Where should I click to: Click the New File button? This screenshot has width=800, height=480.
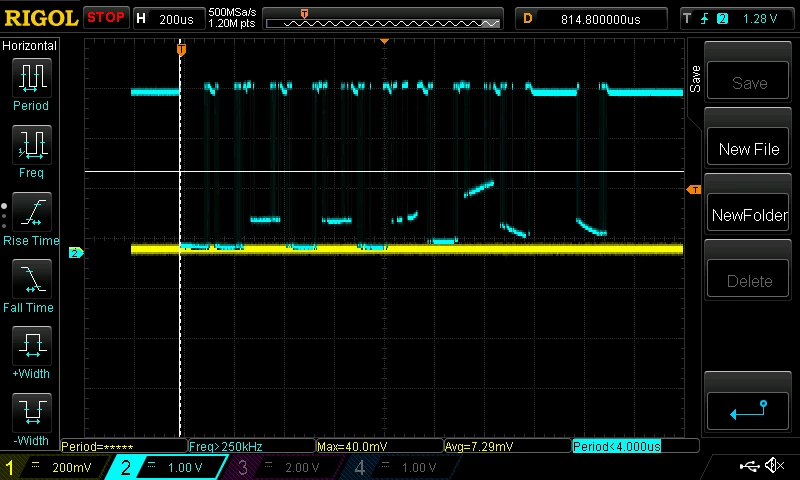point(748,149)
